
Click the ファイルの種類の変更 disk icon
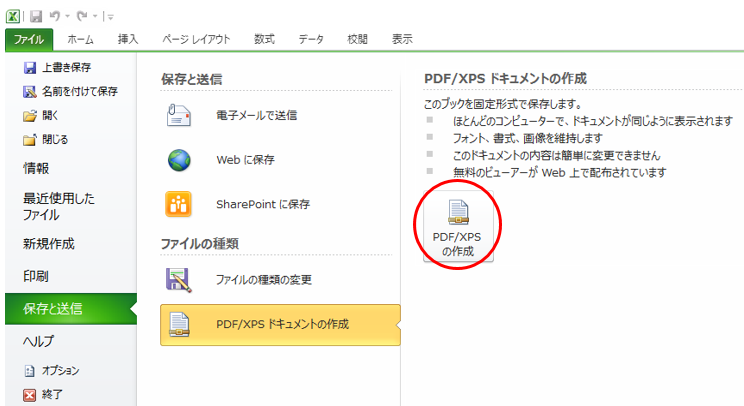point(178,280)
